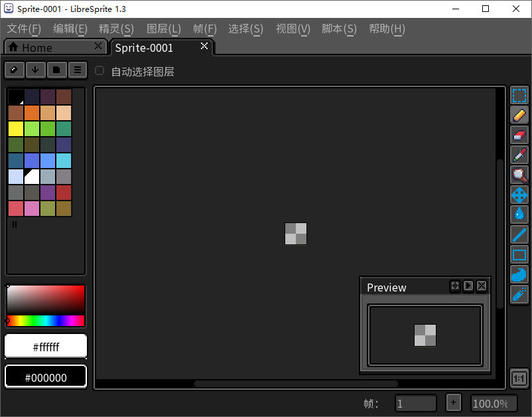Click the frame number field
The image size is (532, 417).
coord(416,403)
